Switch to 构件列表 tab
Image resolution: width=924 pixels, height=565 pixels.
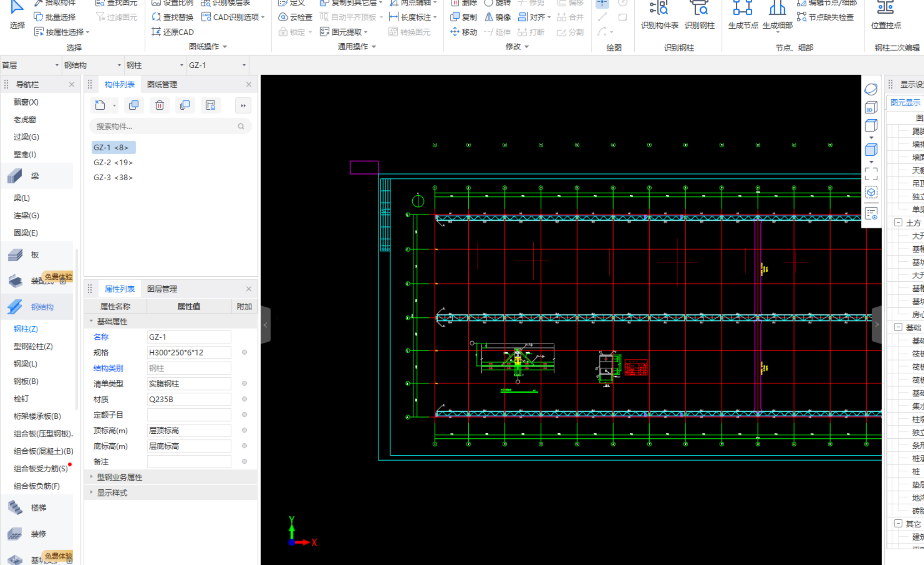[x=119, y=84]
